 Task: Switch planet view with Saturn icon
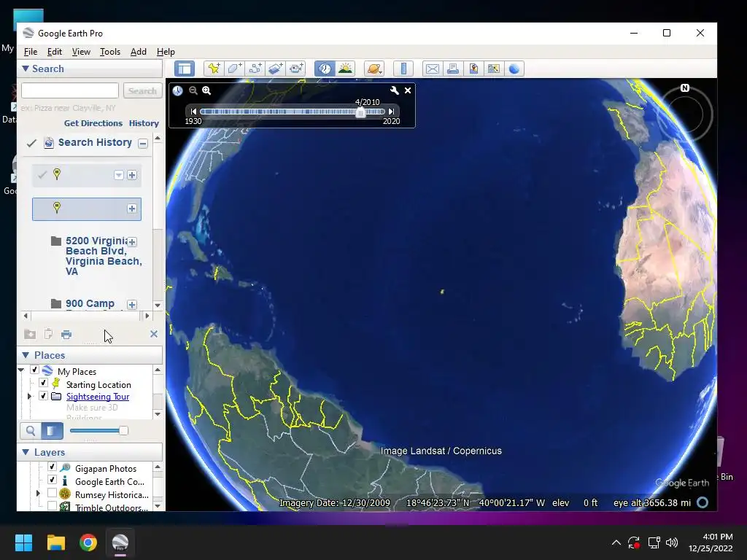coord(374,69)
